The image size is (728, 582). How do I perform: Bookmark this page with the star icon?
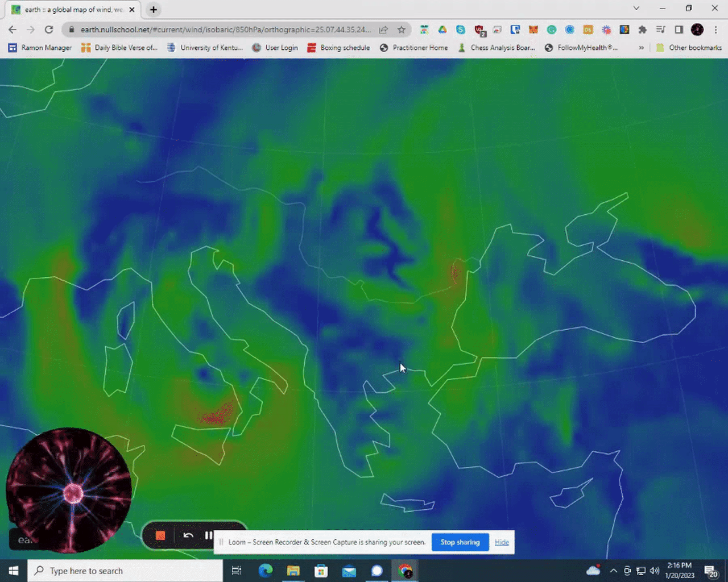402,30
